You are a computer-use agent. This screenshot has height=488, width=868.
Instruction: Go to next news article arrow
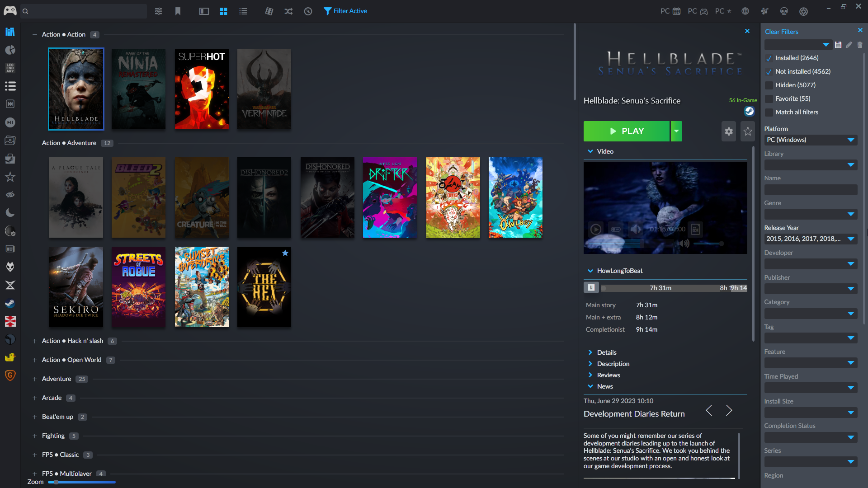[729, 410]
